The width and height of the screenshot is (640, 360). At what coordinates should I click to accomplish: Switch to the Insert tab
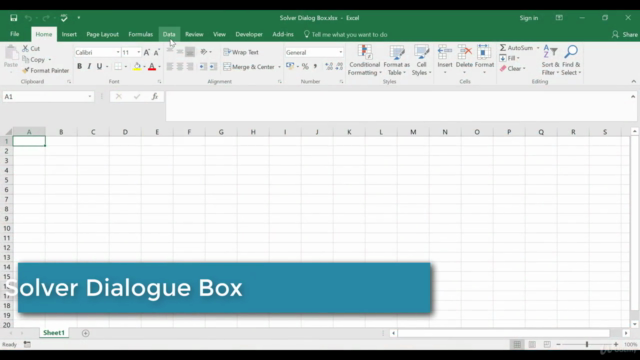click(x=69, y=34)
